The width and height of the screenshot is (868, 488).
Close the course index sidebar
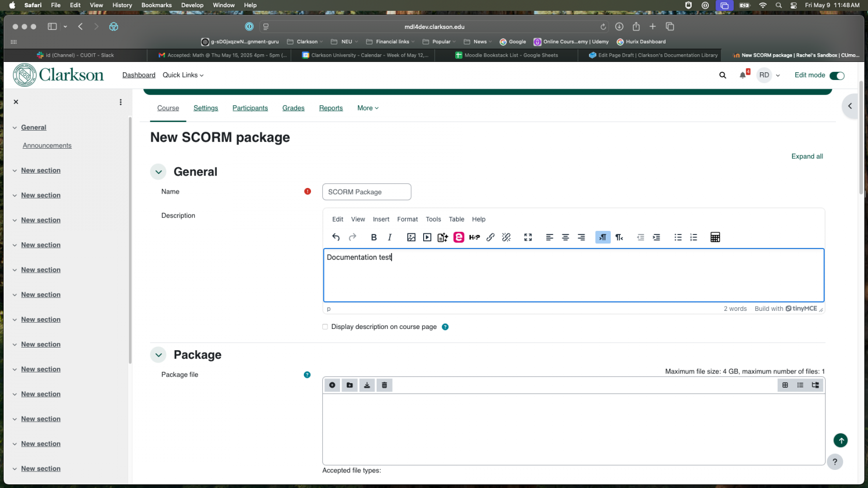16,102
